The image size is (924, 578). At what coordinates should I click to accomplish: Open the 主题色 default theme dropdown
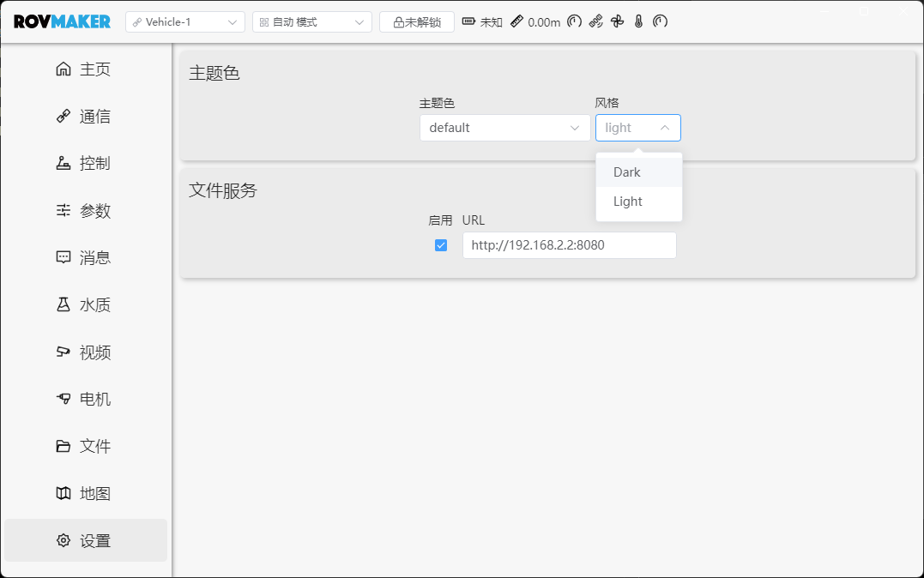[504, 127]
